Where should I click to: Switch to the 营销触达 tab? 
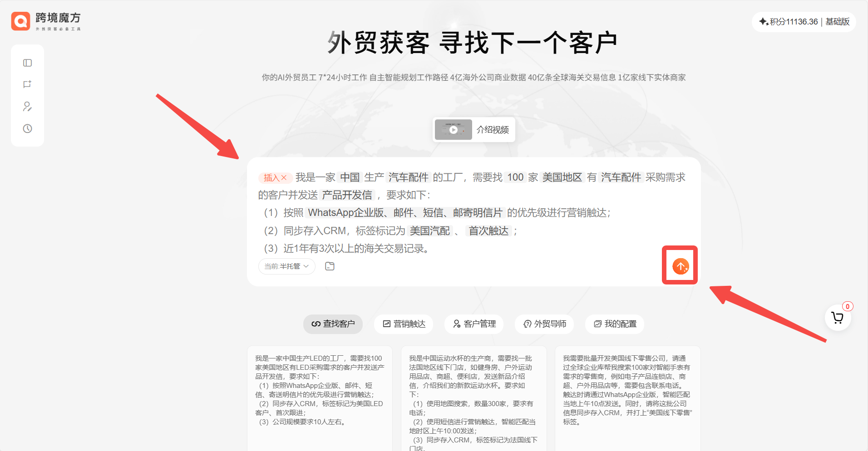point(404,324)
